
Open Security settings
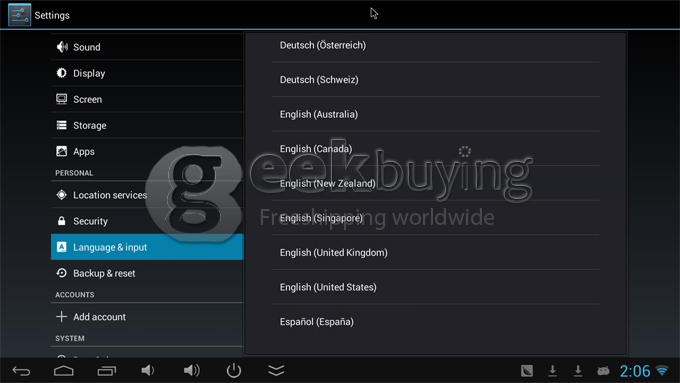(x=147, y=221)
